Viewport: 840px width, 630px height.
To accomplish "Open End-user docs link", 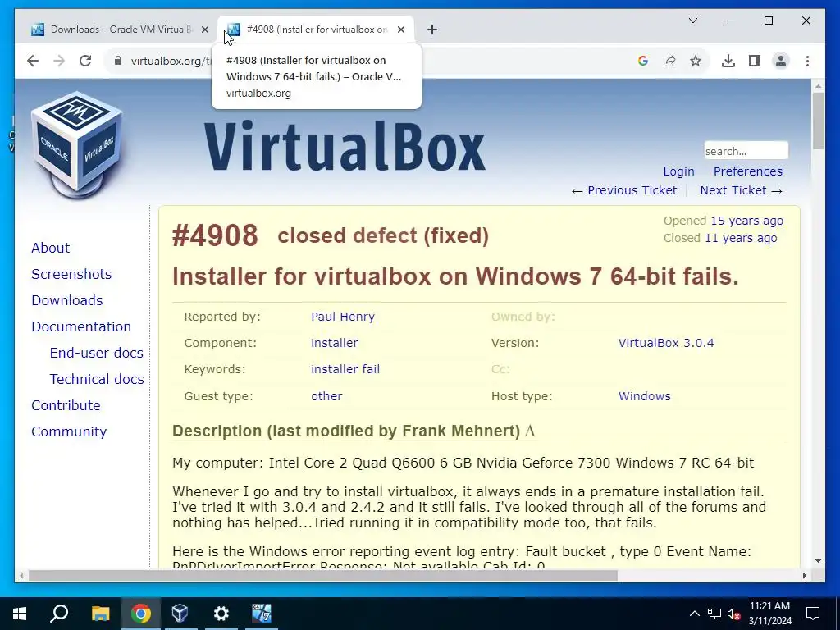I will [x=97, y=353].
